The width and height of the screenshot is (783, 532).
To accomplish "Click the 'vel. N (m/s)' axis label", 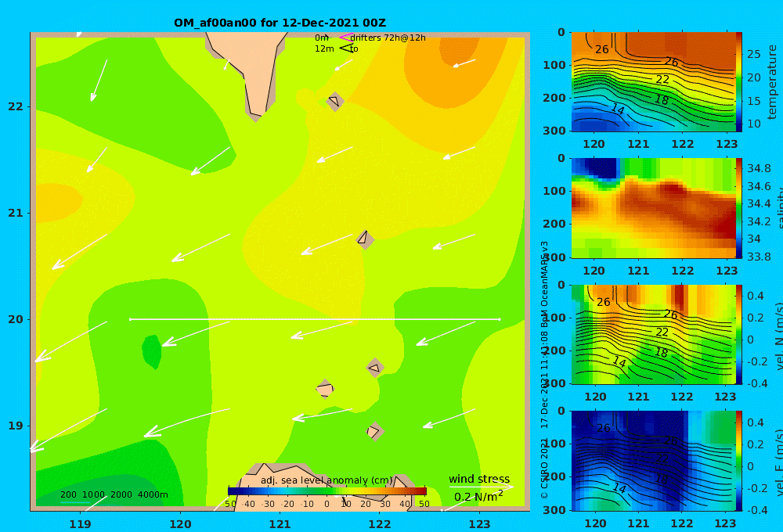I will tap(778, 336).
